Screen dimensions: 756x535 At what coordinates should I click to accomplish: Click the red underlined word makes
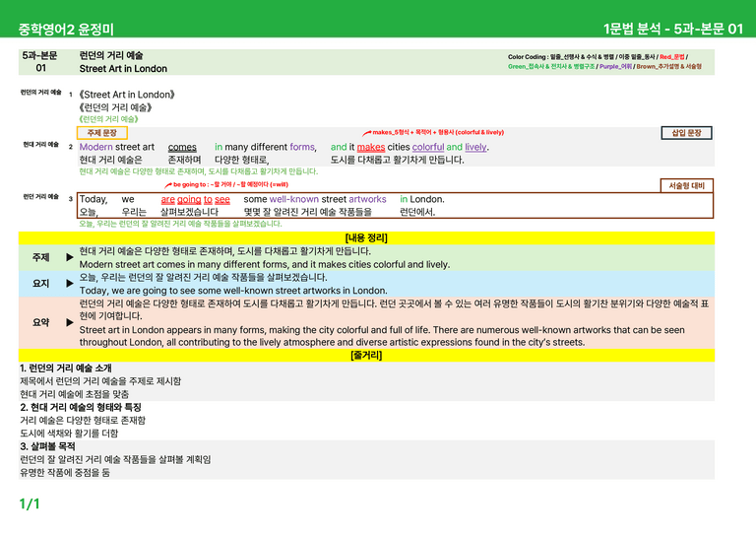coord(371,147)
